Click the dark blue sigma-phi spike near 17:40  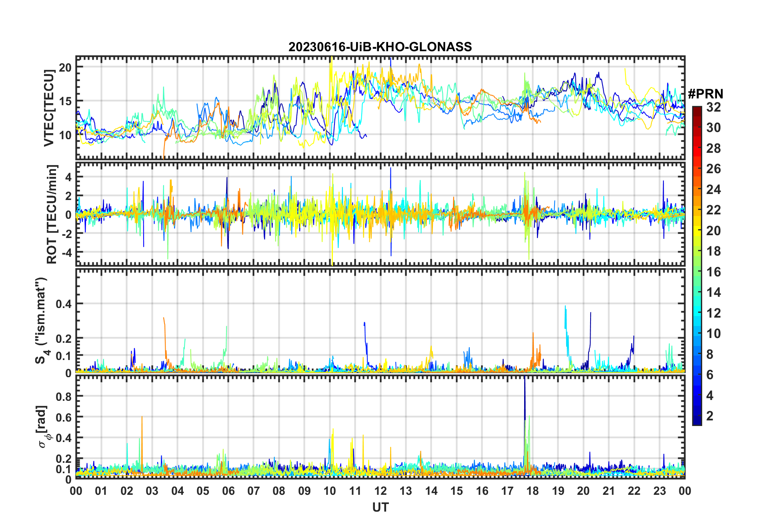click(x=525, y=416)
